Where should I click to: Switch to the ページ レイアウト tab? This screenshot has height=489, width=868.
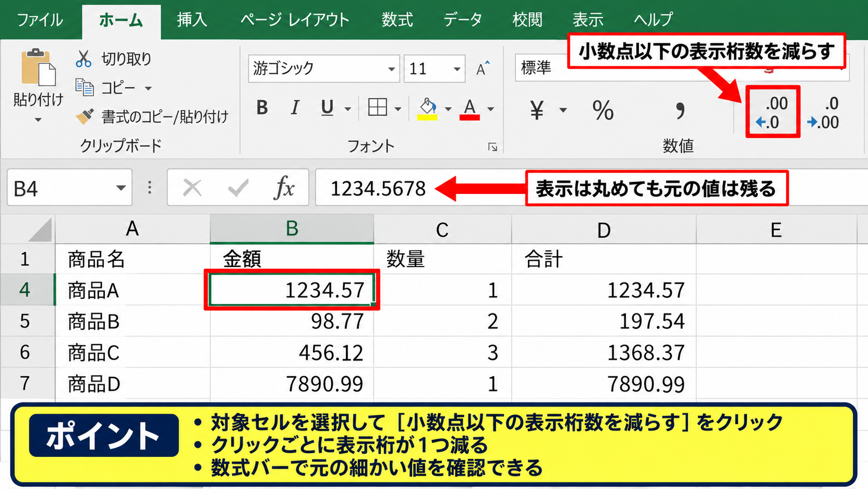294,20
